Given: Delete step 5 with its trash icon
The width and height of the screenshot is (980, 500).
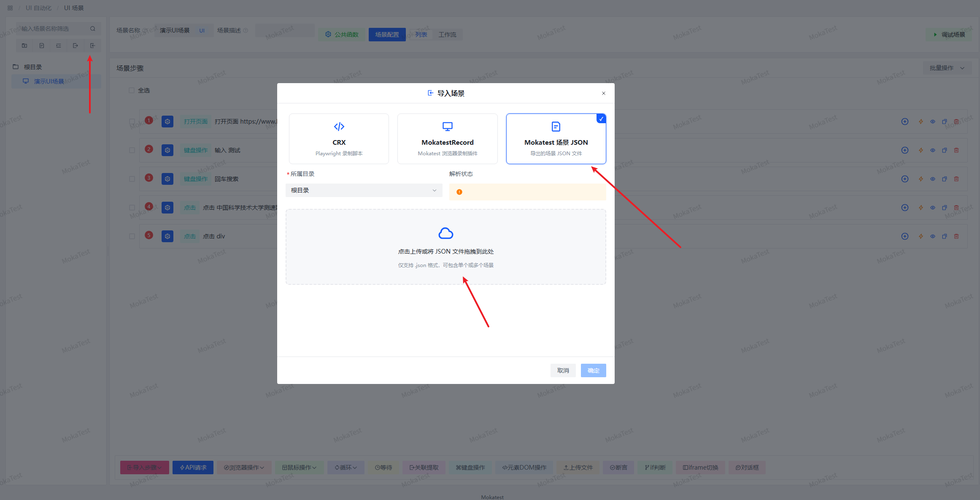Looking at the screenshot, I should coord(956,236).
